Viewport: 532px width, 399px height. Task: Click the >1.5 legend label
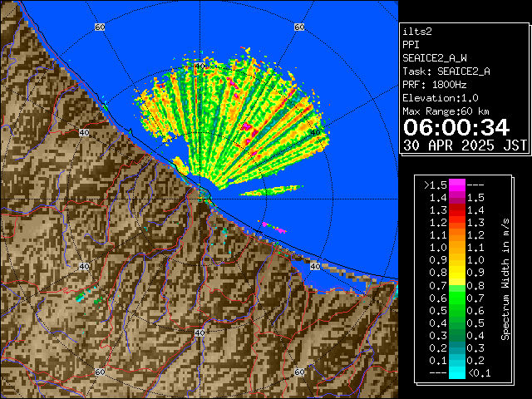tap(436, 185)
